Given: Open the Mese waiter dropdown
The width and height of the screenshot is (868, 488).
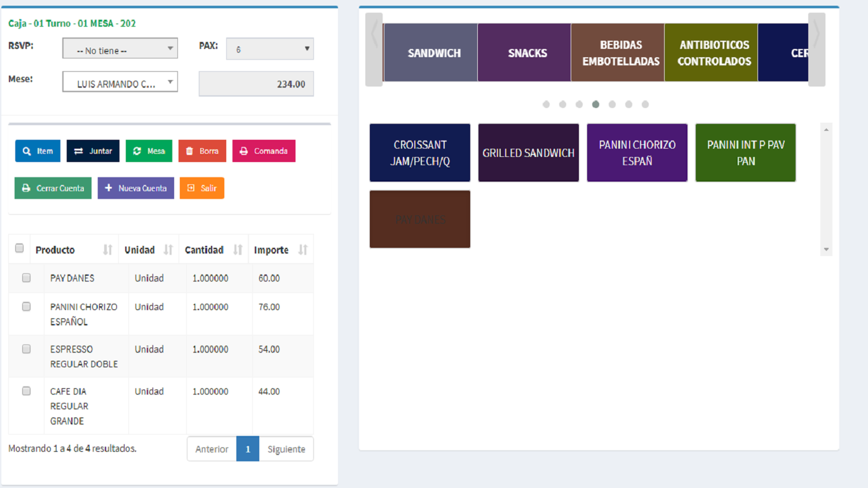Looking at the screenshot, I should coord(120,83).
